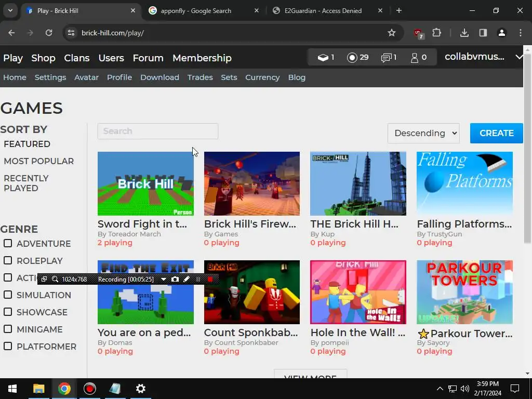Image resolution: width=532 pixels, height=399 pixels.
Task: Expand the collabvmus account dropdown
Action: pos(519,57)
